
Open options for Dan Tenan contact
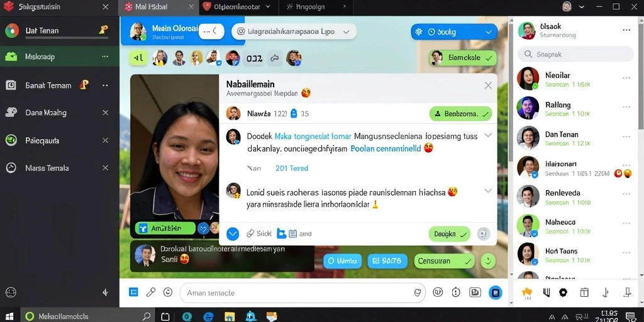coord(626,136)
